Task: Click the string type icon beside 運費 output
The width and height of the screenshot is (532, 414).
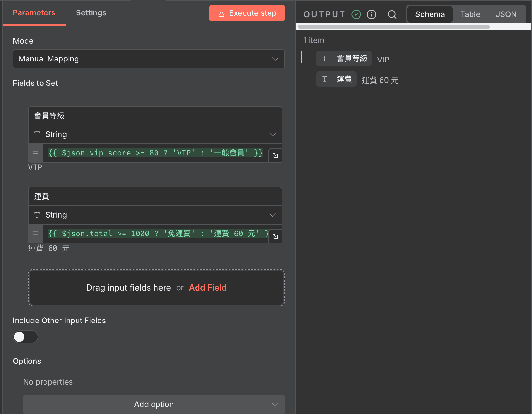Action: 325,79
